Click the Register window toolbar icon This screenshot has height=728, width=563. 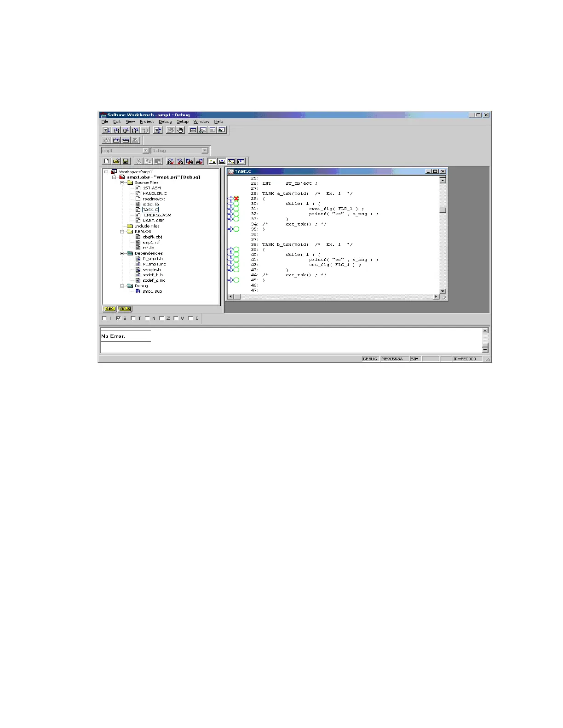pos(193,130)
